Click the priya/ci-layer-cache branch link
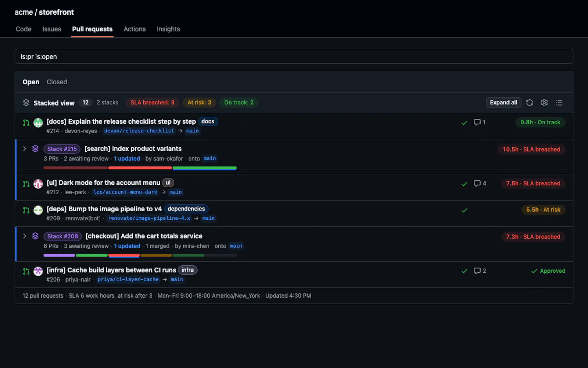 (x=128, y=280)
